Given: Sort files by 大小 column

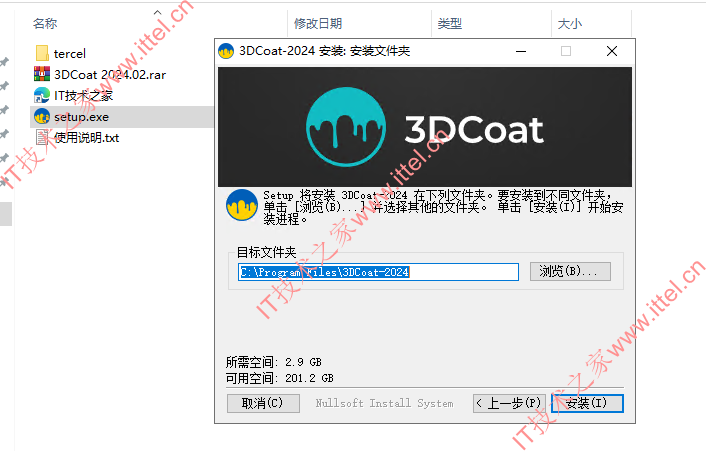Looking at the screenshot, I should [570, 23].
